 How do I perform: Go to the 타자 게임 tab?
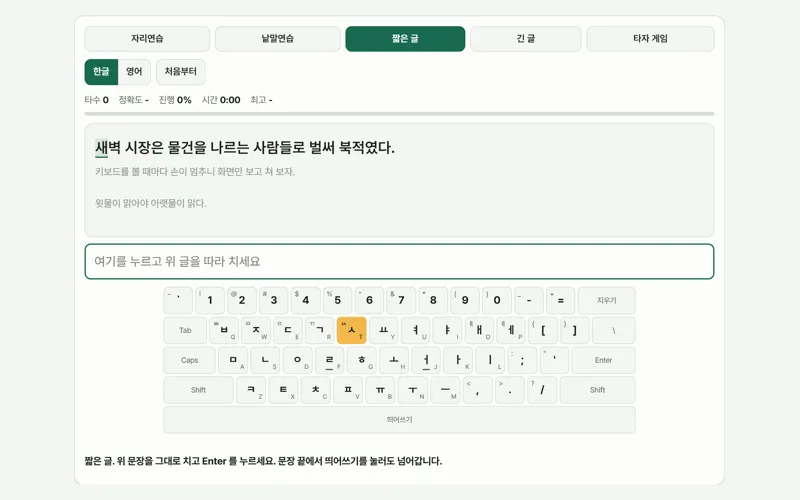pos(650,39)
